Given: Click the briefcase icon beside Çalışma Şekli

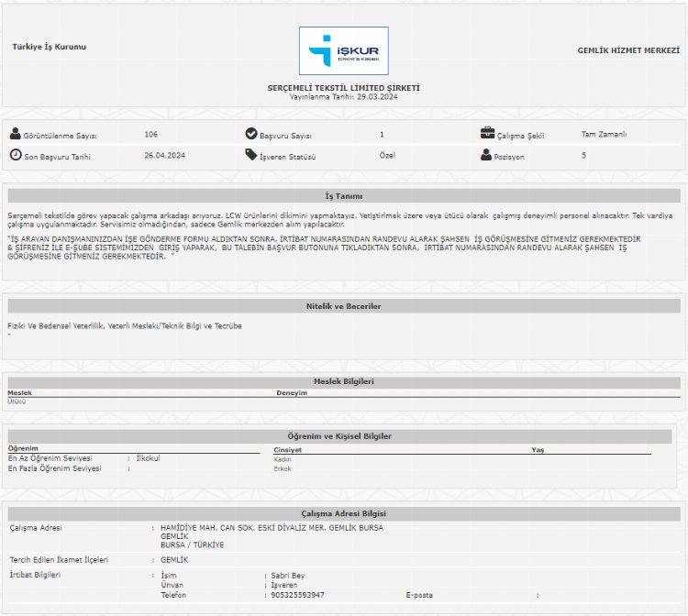Looking at the screenshot, I should [x=487, y=134].
